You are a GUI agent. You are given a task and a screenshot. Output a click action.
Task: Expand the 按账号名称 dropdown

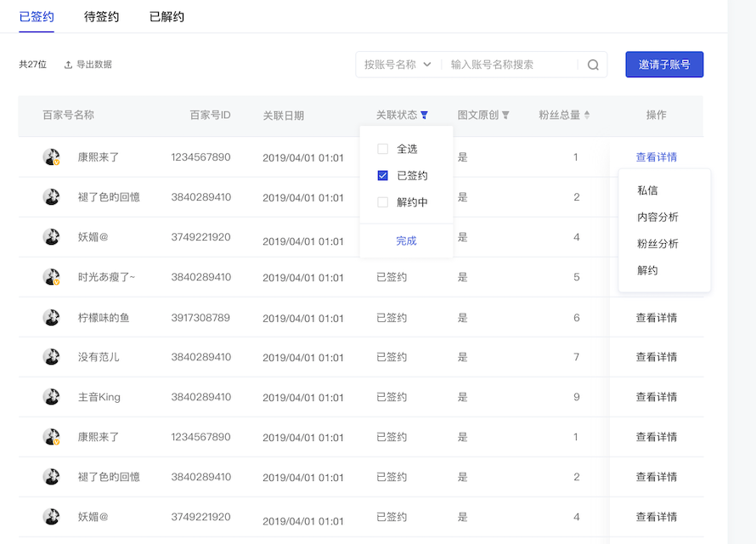coord(398,65)
